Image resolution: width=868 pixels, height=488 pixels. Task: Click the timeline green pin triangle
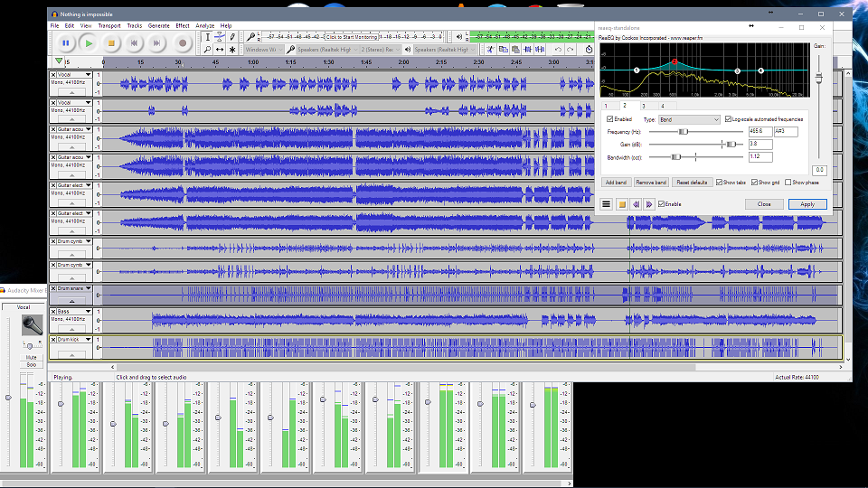(59, 61)
